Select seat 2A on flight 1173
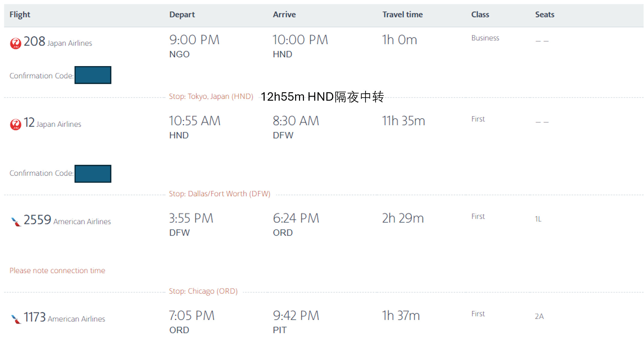 coord(539,316)
